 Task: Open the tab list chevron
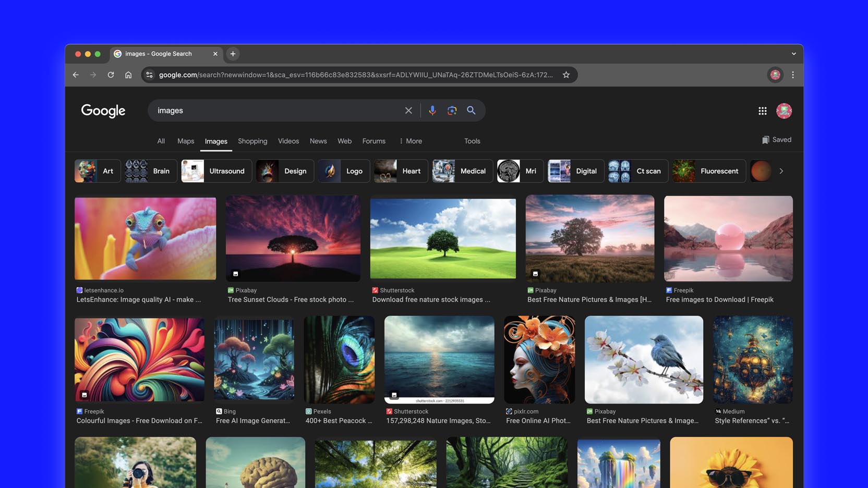[x=794, y=54]
